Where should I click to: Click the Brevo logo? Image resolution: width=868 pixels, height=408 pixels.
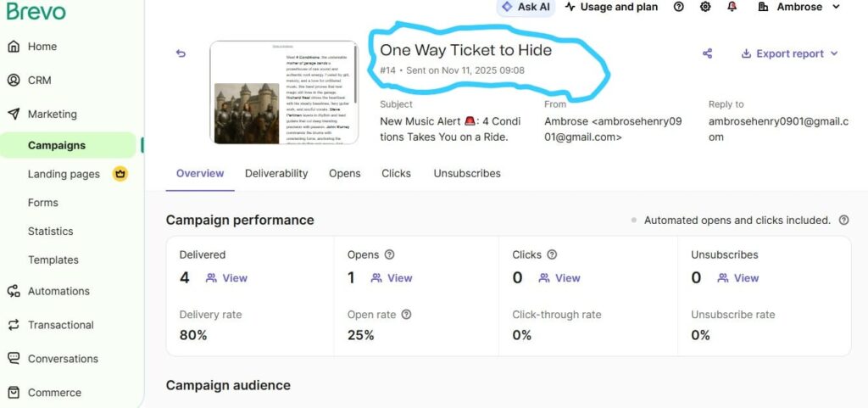click(x=36, y=11)
